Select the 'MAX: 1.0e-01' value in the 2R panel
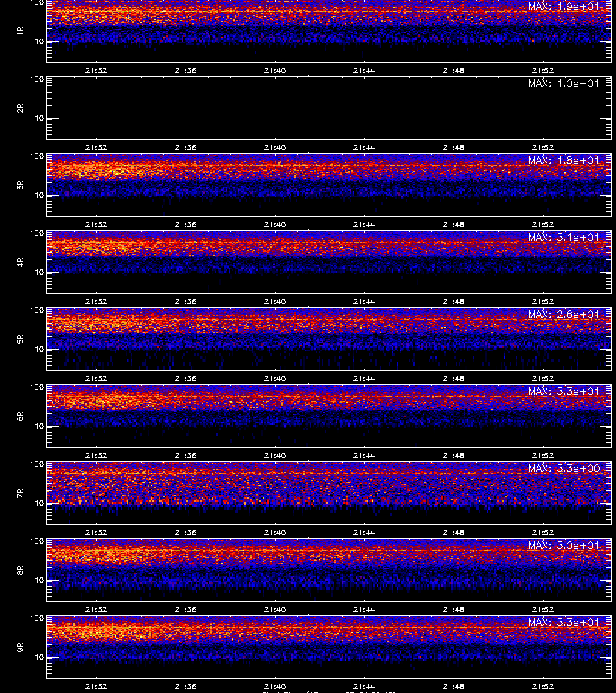 tap(564, 83)
